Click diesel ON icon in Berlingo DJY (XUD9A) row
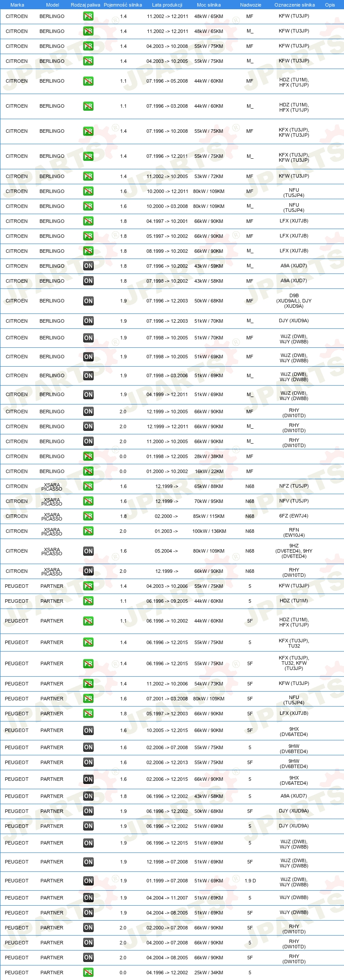 (x=88, y=321)
